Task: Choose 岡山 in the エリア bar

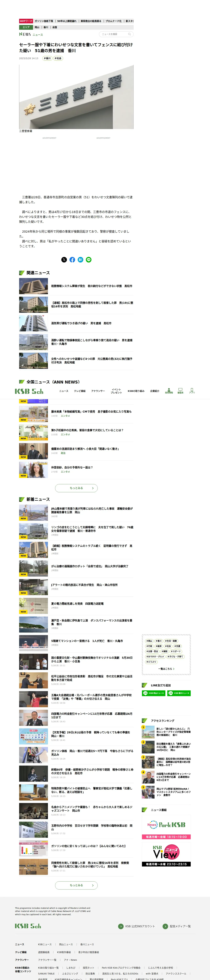Action: coord(37,27)
